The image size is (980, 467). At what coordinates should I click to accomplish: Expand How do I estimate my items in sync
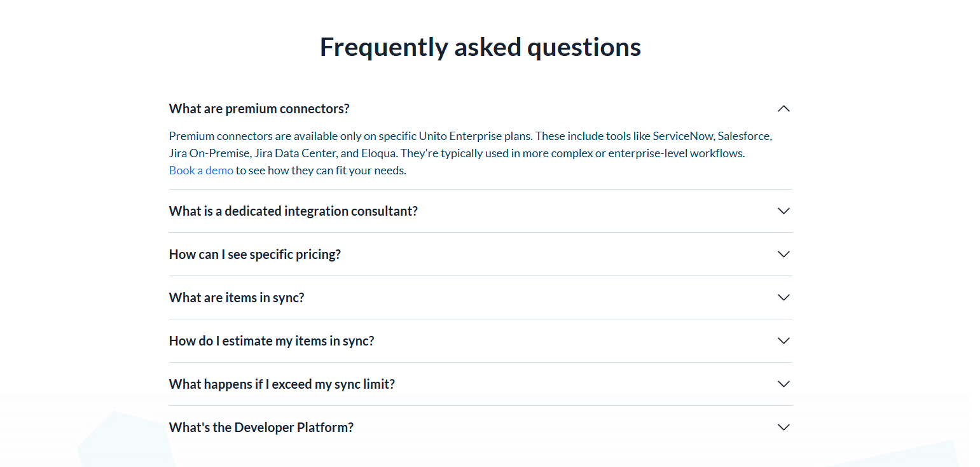click(272, 340)
